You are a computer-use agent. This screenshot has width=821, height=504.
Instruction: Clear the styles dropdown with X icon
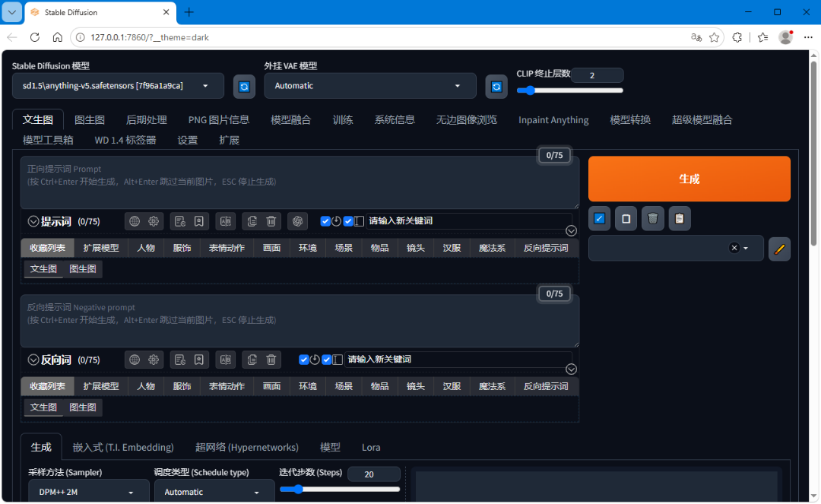point(734,248)
